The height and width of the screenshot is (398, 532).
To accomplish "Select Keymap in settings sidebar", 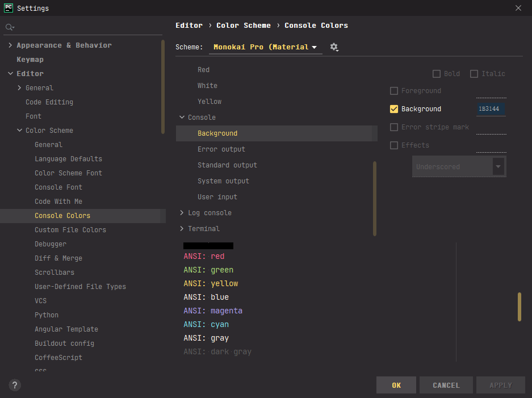I will [30, 60].
